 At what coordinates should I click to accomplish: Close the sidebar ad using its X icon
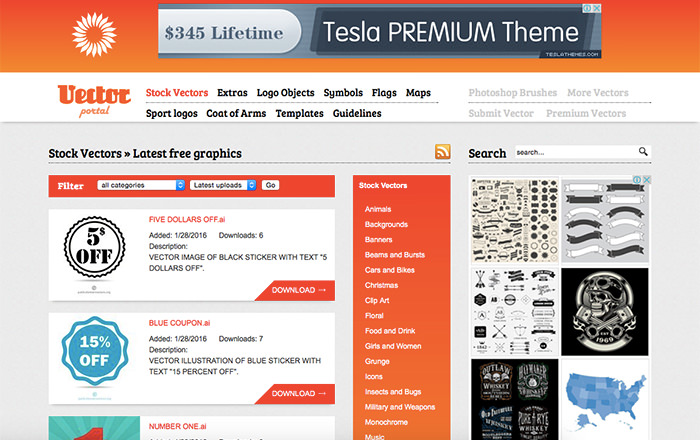(x=646, y=179)
